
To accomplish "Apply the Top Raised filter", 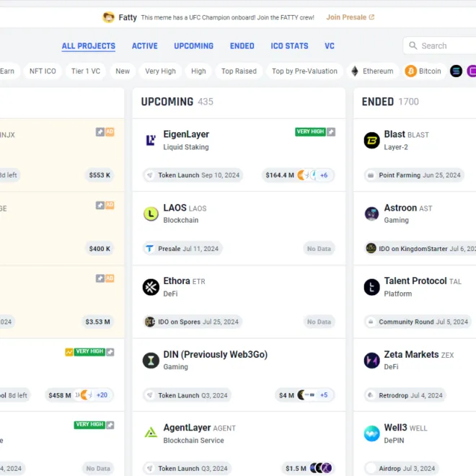I will (239, 71).
